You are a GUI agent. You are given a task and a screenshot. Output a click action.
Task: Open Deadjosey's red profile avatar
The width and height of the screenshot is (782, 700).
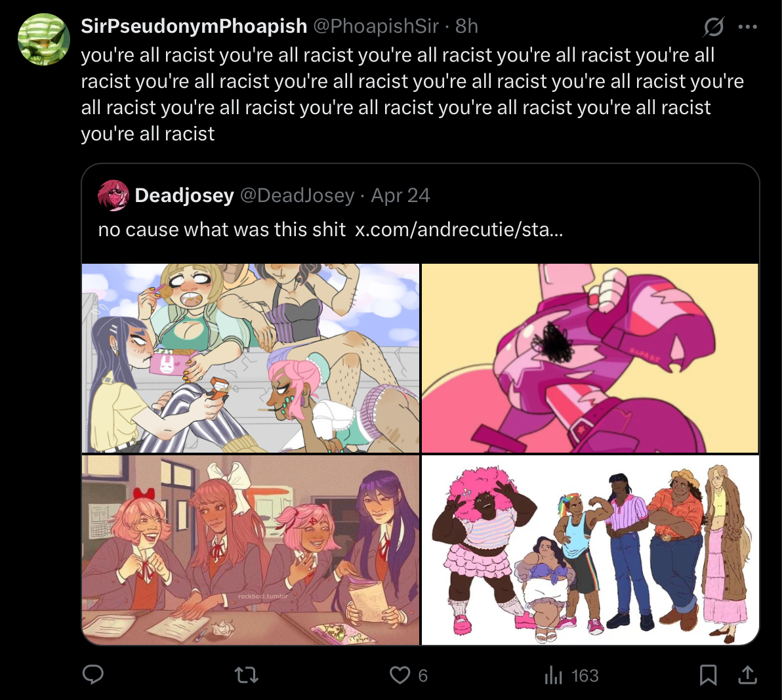(113, 195)
